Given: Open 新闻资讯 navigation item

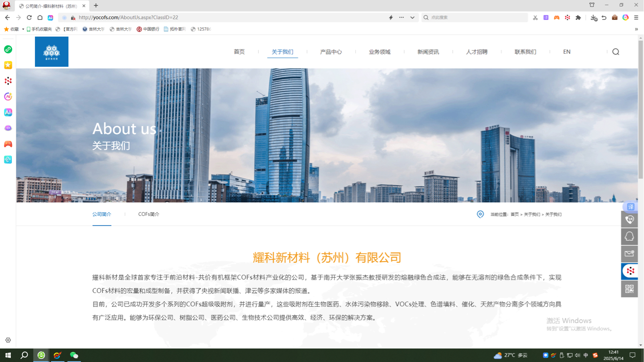Looking at the screenshot, I should point(428,52).
